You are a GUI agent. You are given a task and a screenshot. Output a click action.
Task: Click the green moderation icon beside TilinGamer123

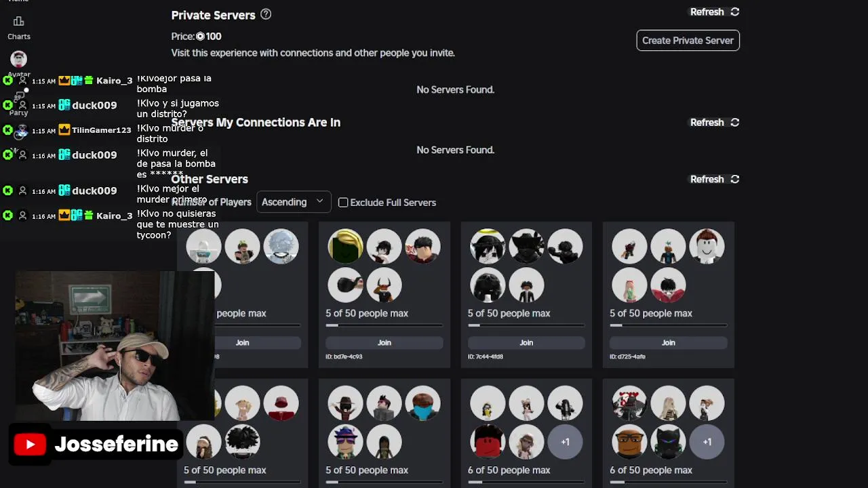click(x=7, y=129)
